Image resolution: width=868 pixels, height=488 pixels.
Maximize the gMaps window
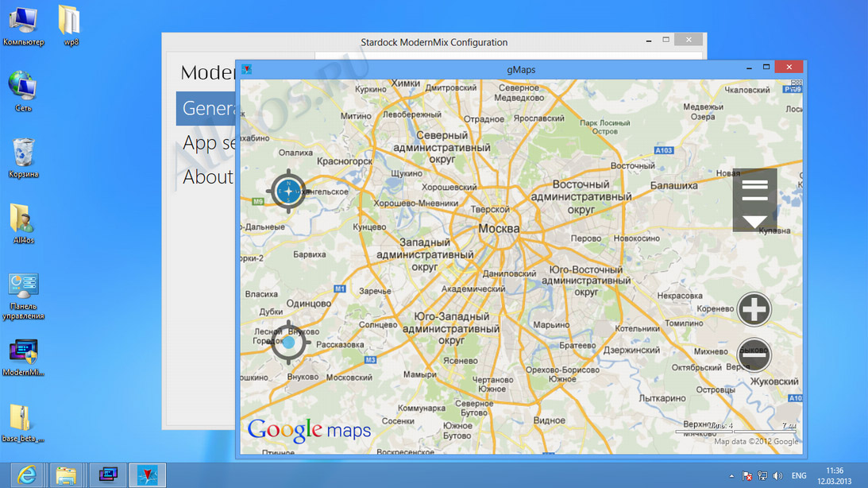766,67
